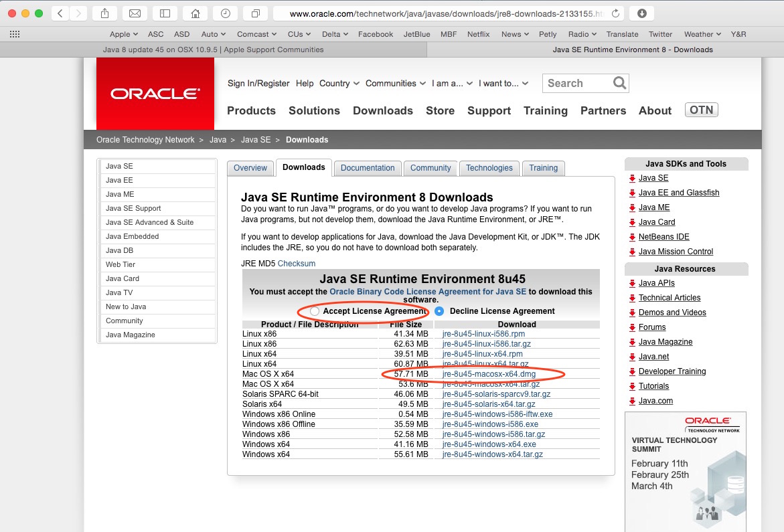The height and width of the screenshot is (532, 784).
Task: Select Accept License Agreement radio button
Action: [x=314, y=311]
